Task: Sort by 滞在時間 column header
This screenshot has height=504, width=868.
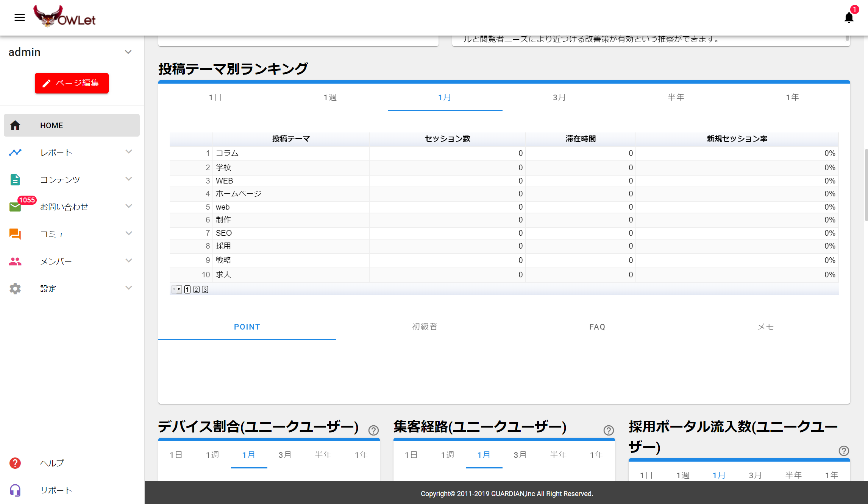Action: click(x=581, y=139)
